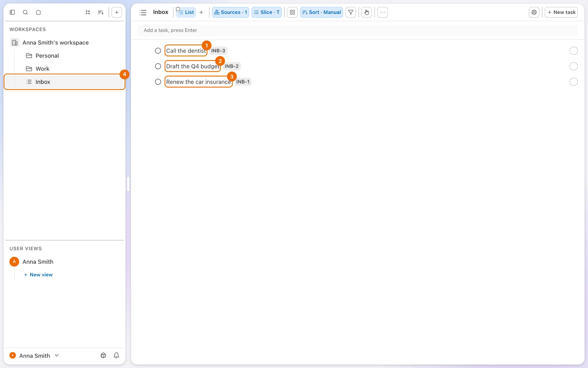This screenshot has height=368, width=588.
Task: Click the INB-2 task ID badge
Action: (x=232, y=66)
